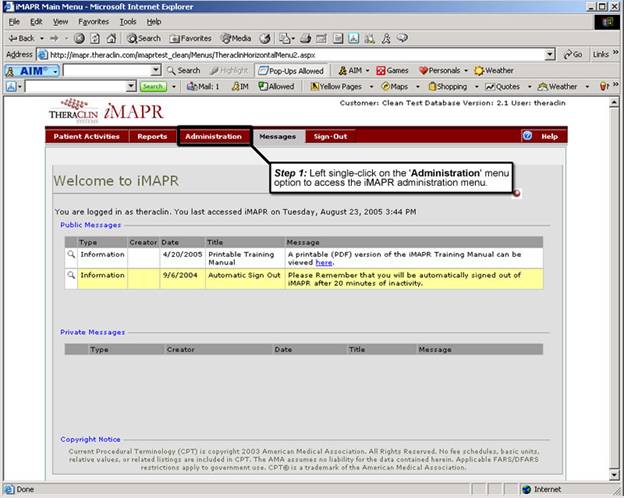View Automatic Sign Out message magnifier
The height and width of the screenshot is (498, 624).
(71, 273)
